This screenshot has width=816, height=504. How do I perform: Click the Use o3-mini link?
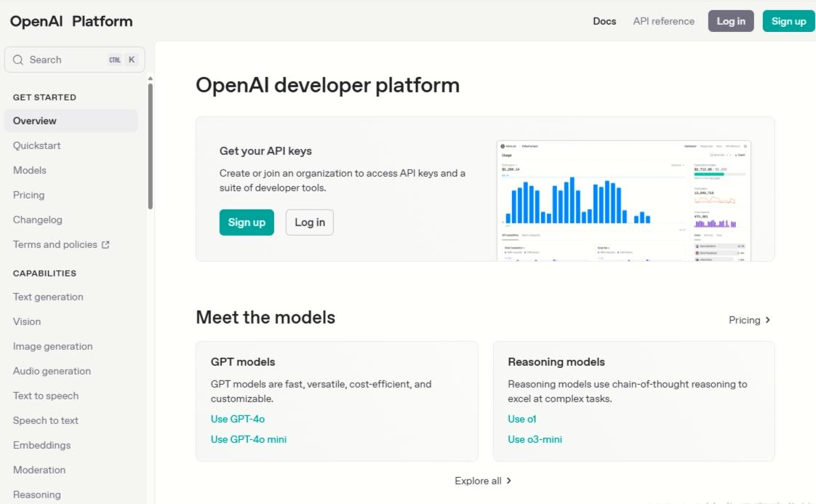535,439
